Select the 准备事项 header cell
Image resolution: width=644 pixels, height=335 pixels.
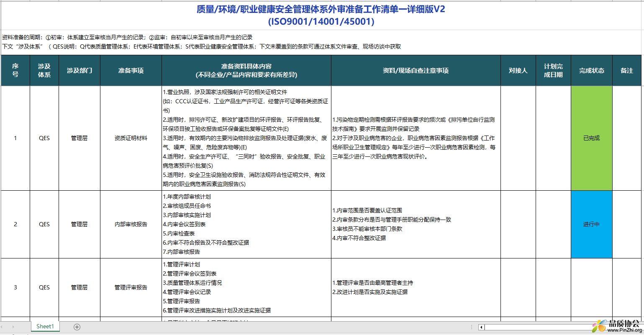click(x=131, y=71)
